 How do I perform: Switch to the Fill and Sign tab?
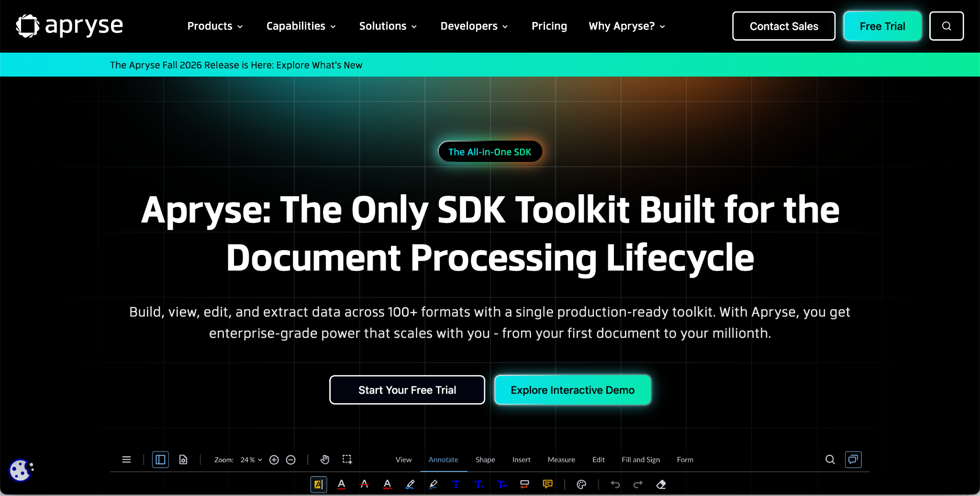(641, 460)
